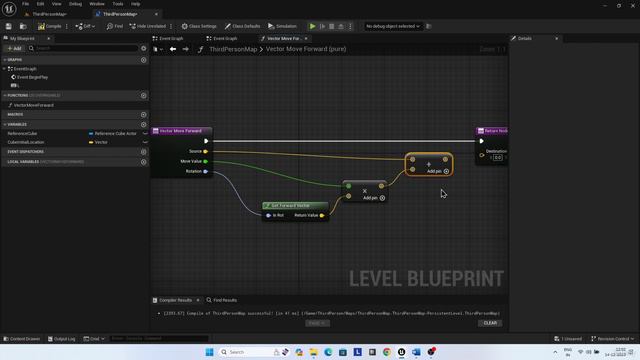Switch to Compiler Results tab
The image size is (640, 360).
pyautogui.click(x=175, y=300)
